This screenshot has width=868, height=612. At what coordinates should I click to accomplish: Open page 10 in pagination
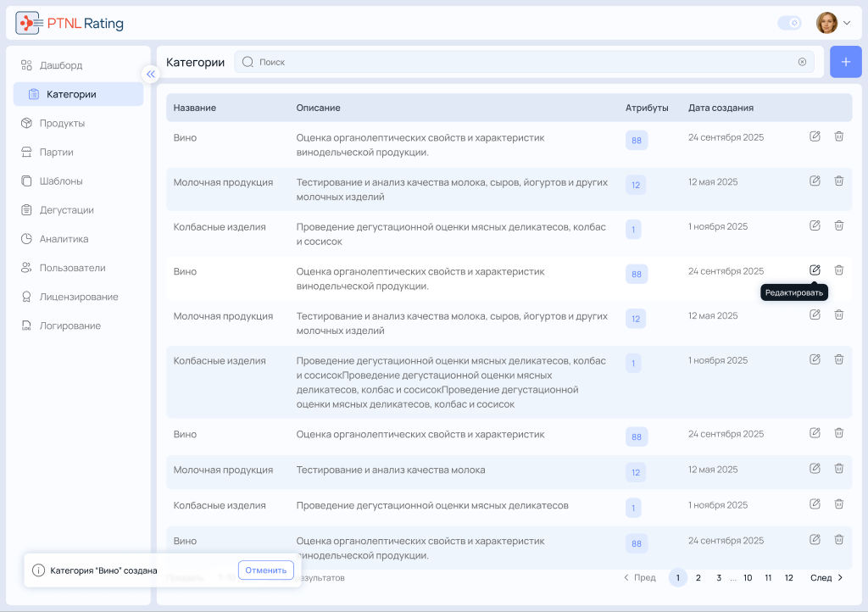click(x=748, y=578)
